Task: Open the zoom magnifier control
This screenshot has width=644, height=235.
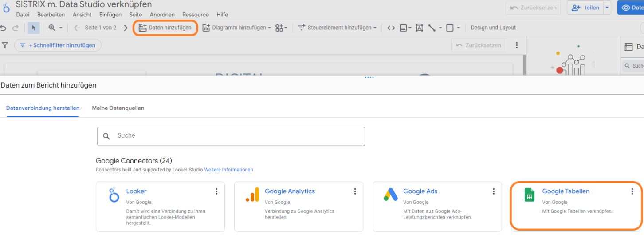Action: pos(52,28)
